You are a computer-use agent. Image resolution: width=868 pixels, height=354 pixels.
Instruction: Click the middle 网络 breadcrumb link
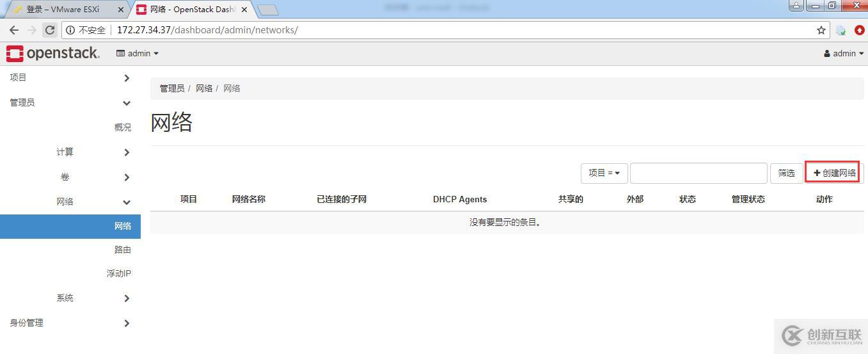(204, 88)
